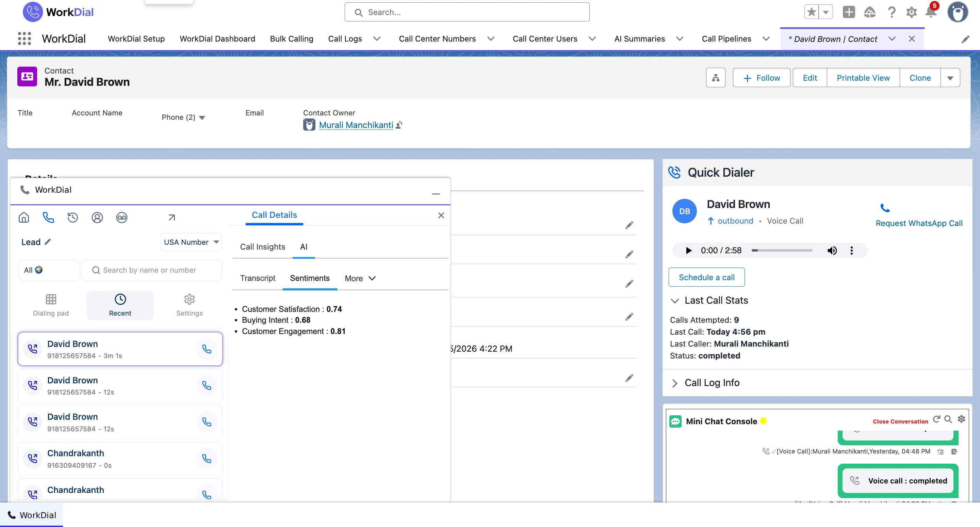Open Call Pipelines dropdown arrow

click(766, 39)
